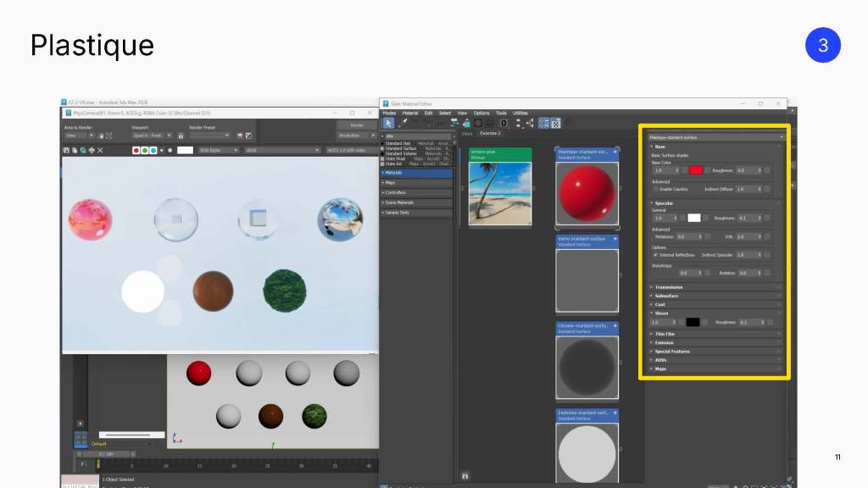Toggle the green channel in render window
The width and height of the screenshot is (868, 488).
[x=144, y=151]
